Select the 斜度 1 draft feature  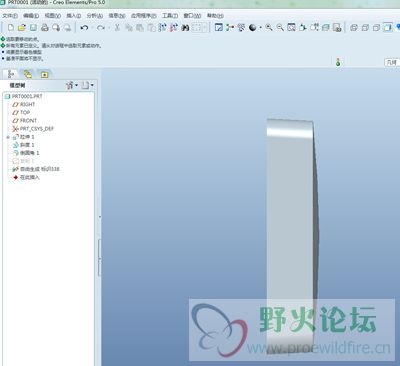23,145
